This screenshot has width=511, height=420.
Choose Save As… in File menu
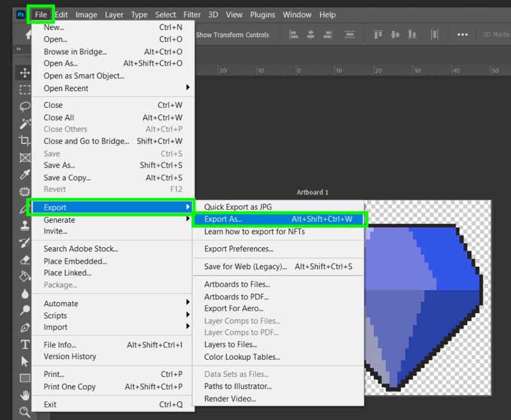click(x=113, y=165)
